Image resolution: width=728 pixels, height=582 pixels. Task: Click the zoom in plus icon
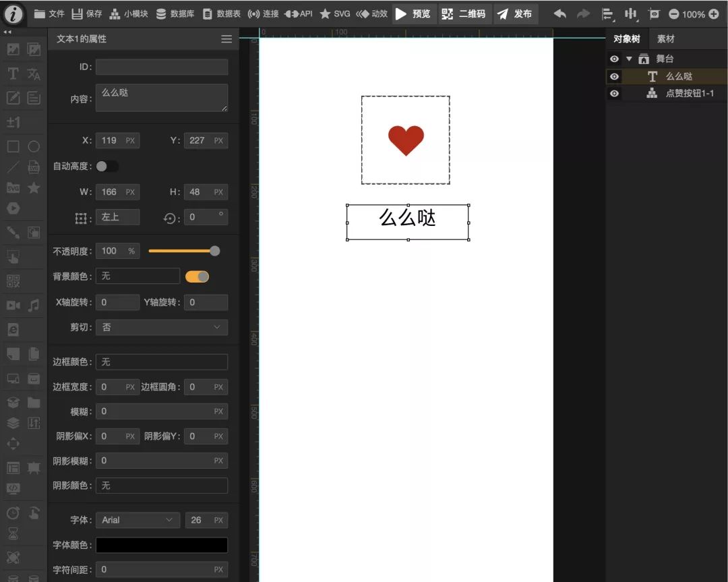714,13
